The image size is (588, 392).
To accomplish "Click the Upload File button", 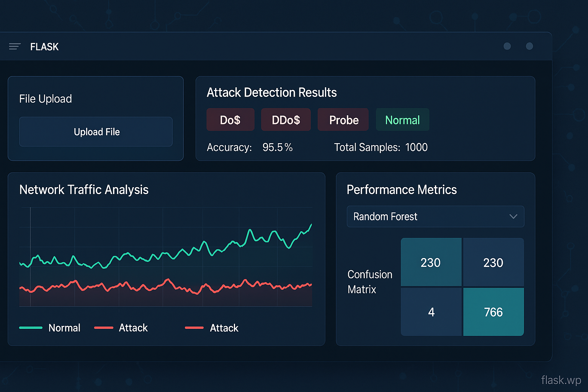I will click(96, 132).
